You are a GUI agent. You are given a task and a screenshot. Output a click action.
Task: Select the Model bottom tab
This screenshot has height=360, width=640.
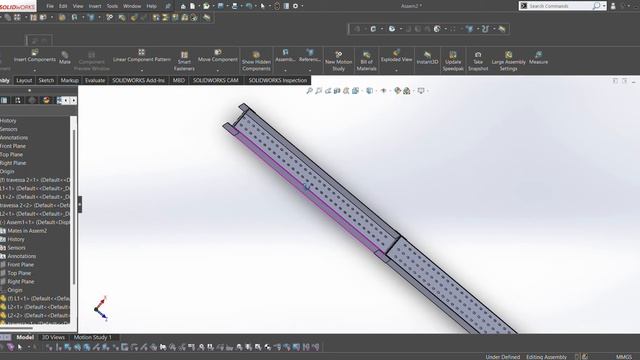(25, 337)
